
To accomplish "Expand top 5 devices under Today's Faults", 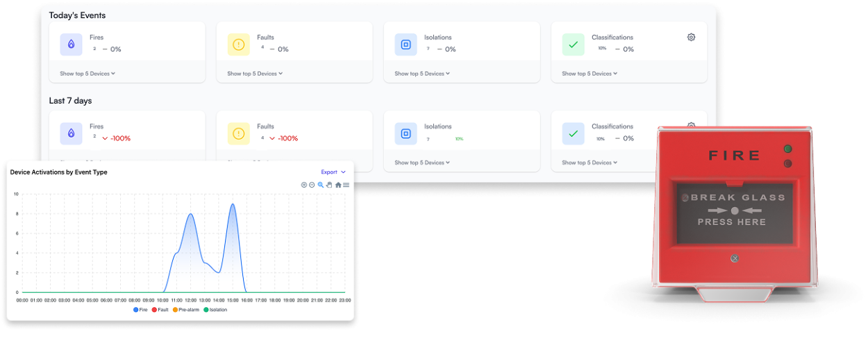I will tap(255, 74).
